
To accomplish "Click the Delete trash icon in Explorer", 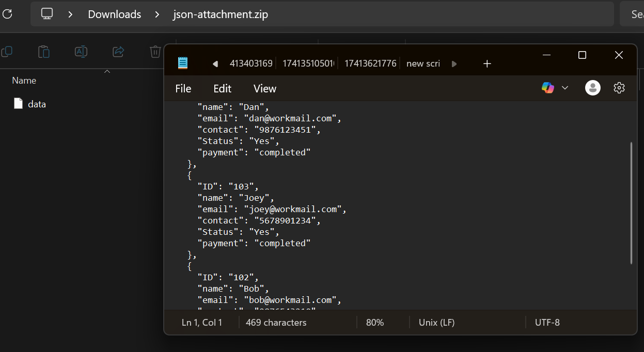I will tap(155, 52).
